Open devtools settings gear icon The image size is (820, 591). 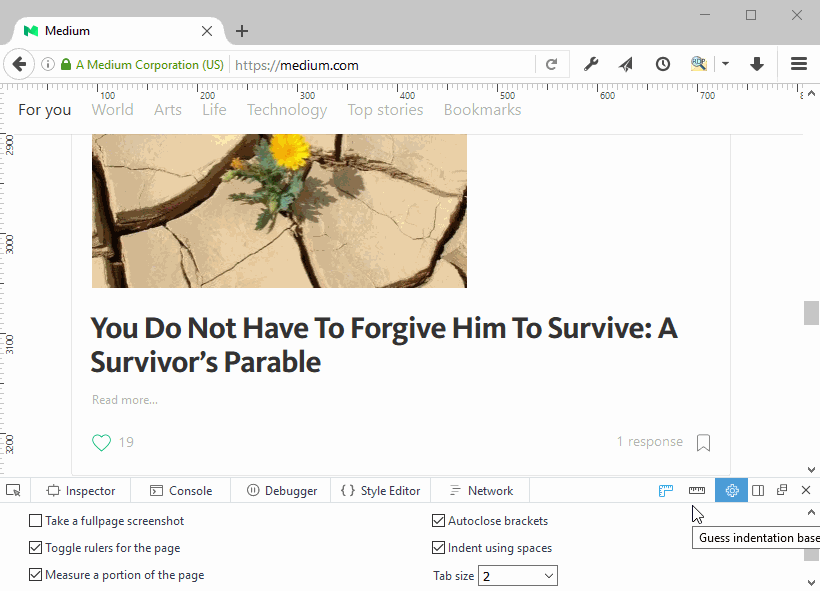[x=732, y=490]
